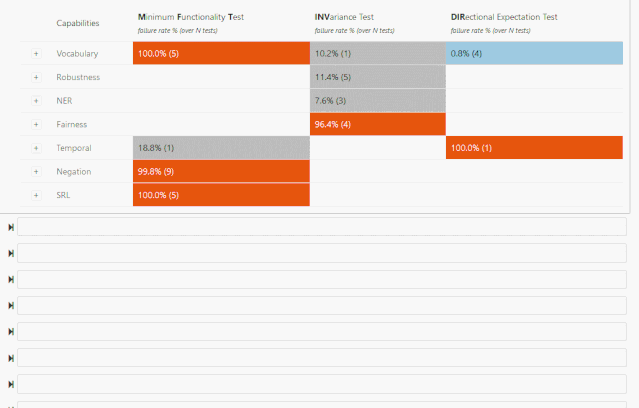Select the Negation 99.8% (9) cell
This screenshot has width=639, height=408.
(221, 172)
